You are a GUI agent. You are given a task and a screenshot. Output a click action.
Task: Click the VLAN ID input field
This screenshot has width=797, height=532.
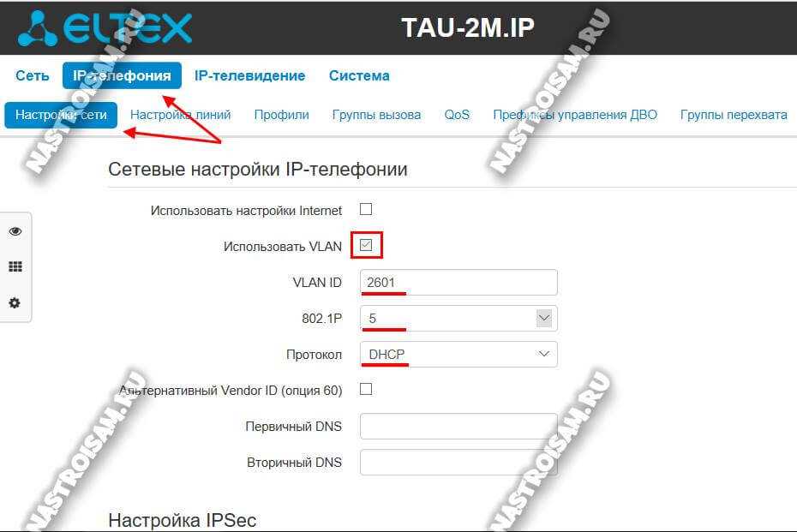click(458, 282)
